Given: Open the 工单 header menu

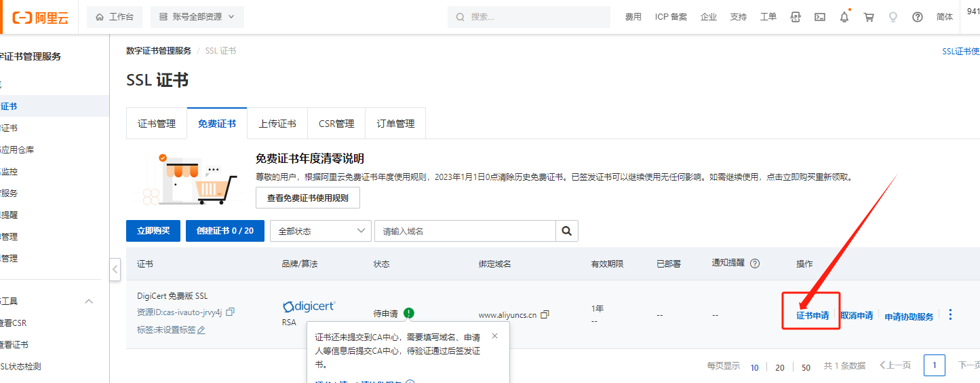Looking at the screenshot, I should 768,17.
